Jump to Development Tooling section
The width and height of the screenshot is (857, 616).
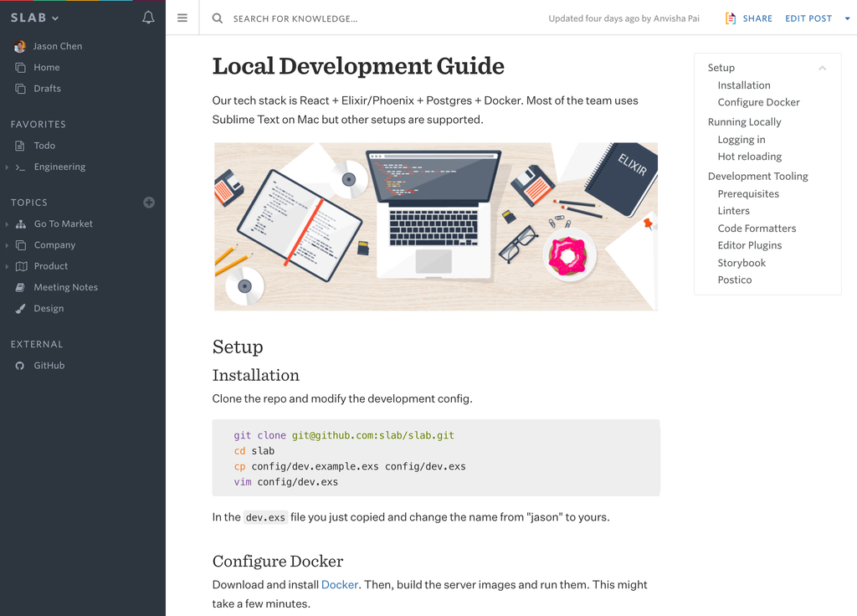(757, 177)
